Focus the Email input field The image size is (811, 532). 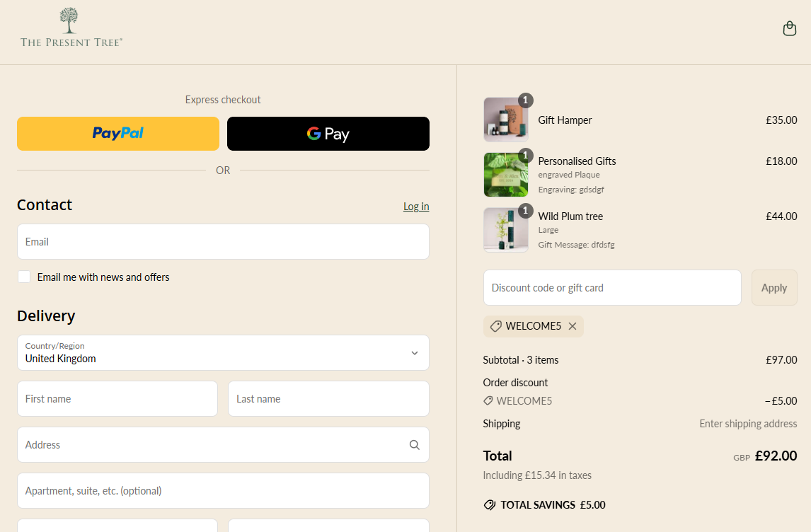coord(223,242)
